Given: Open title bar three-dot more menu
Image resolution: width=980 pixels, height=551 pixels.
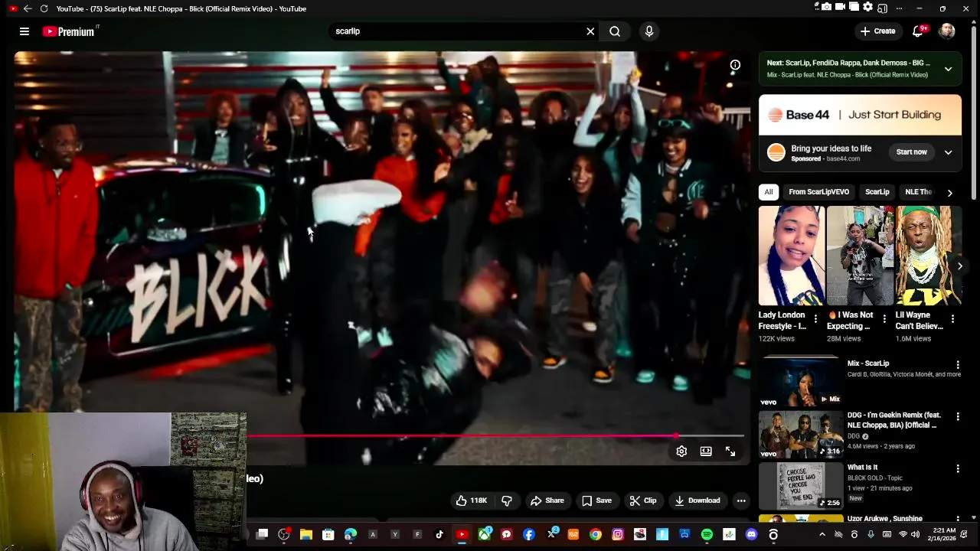Looking at the screenshot, I should pos(898,8).
